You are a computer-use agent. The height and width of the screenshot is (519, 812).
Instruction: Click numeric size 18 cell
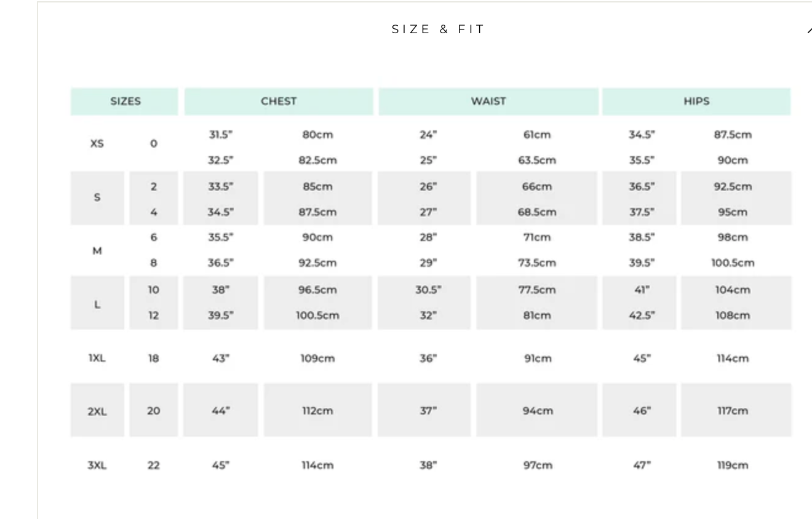[153, 359]
